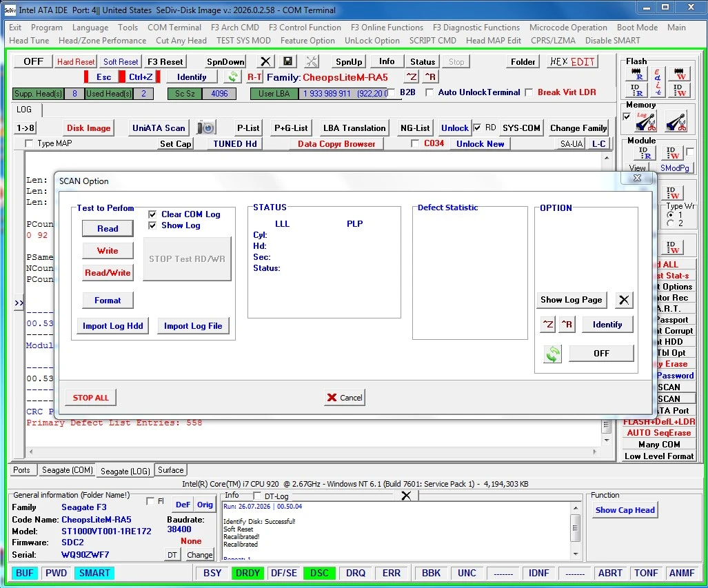Switch to the Surface tab

[171, 470]
